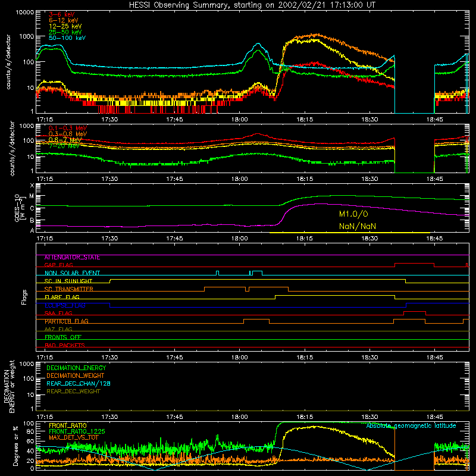Click the 7-20 MeV legend label
476x476 pixels.
[64, 146]
